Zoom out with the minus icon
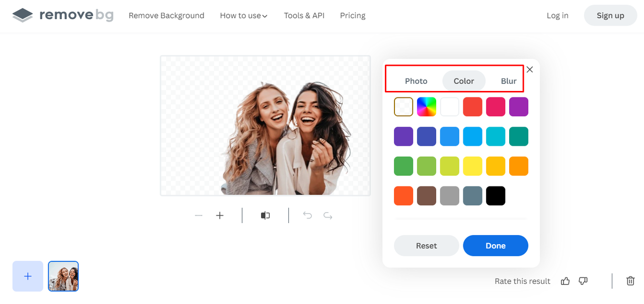This screenshot has height=304, width=644. [x=199, y=216]
